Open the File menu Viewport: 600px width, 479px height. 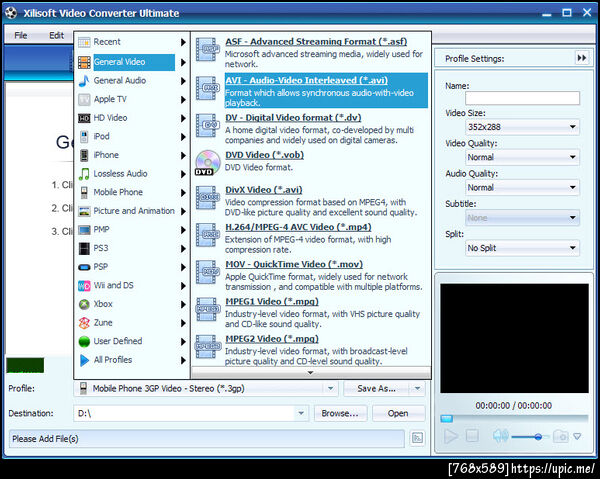[x=21, y=36]
